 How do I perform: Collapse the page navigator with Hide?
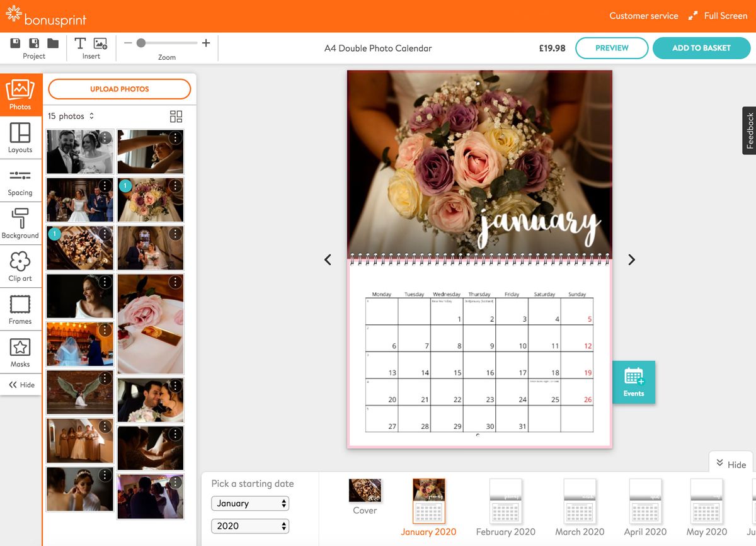pyautogui.click(x=731, y=463)
